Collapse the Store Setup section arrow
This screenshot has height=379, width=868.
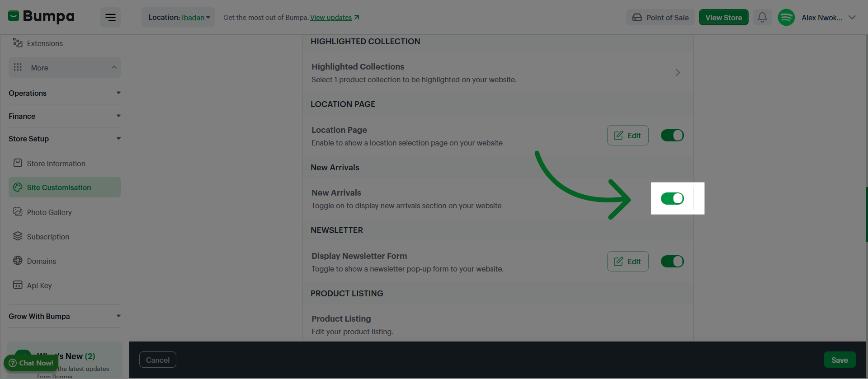(x=118, y=139)
